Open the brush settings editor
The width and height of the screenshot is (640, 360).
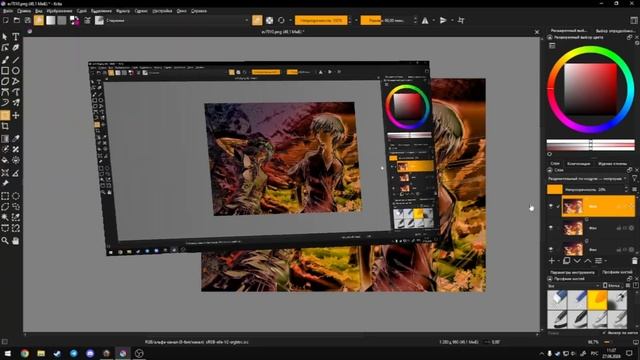[x=87, y=20]
